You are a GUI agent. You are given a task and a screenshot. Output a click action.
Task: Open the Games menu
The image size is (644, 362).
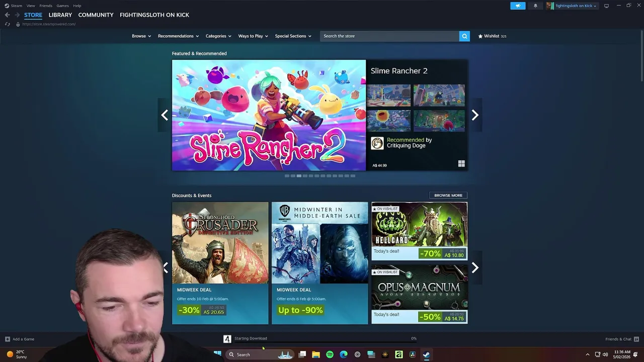coord(62,6)
